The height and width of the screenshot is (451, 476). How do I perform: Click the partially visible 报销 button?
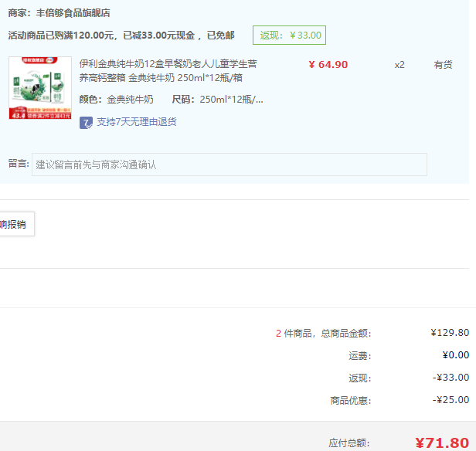[x=17, y=224]
